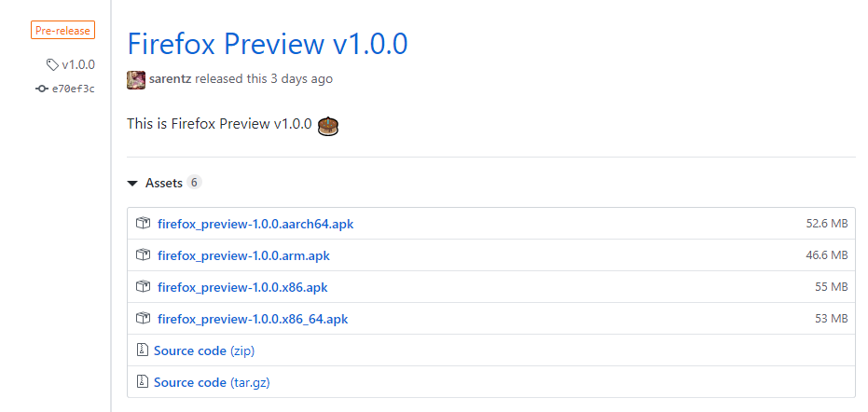Click the Pre-release badge
The height and width of the screenshot is (412, 868).
[x=62, y=31]
